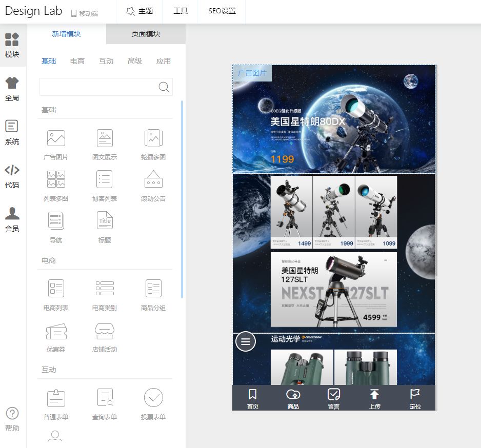Click the Design Lab logo
The image size is (481, 448).
[x=33, y=11]
